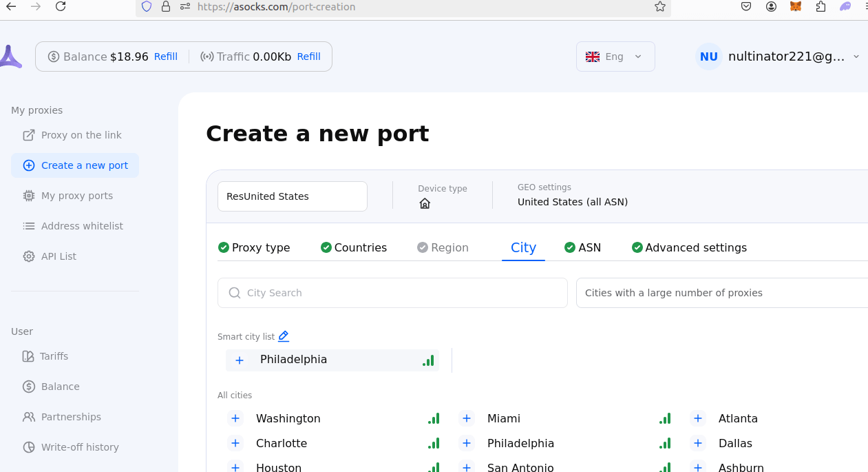
Task: Click the ASocks logo icon
Action: (x=10, y=57)
